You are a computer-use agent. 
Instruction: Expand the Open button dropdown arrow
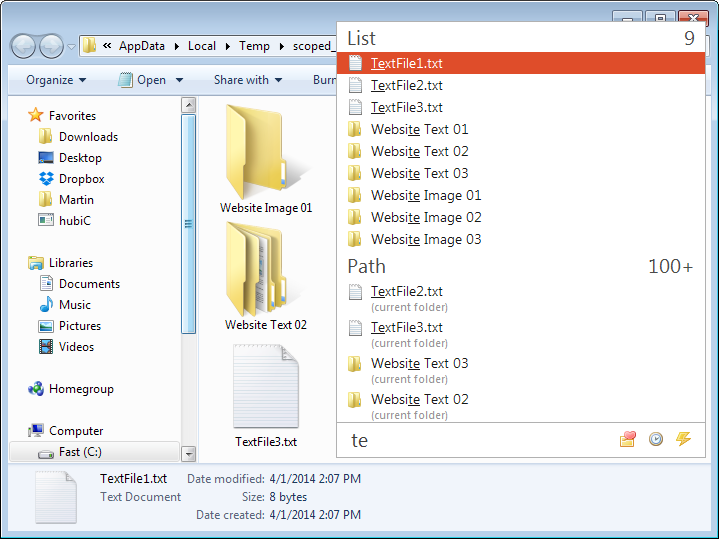[x=179, y=80]
